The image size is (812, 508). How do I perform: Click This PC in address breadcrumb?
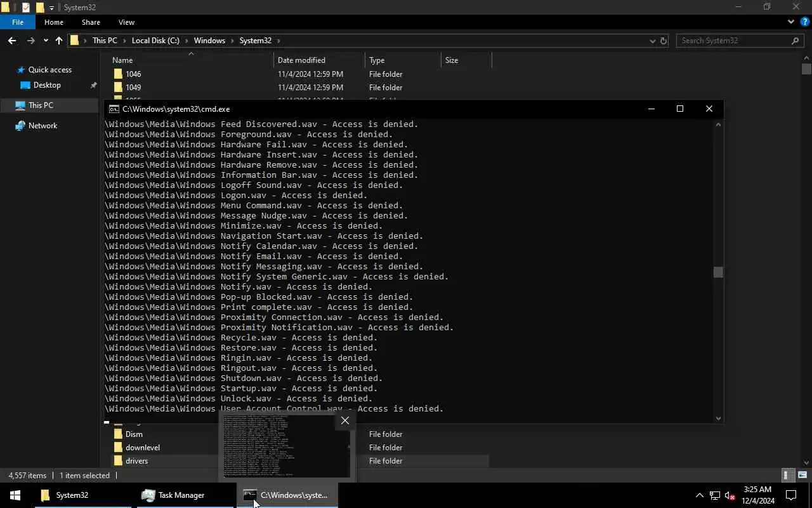[x=105, y=41]
